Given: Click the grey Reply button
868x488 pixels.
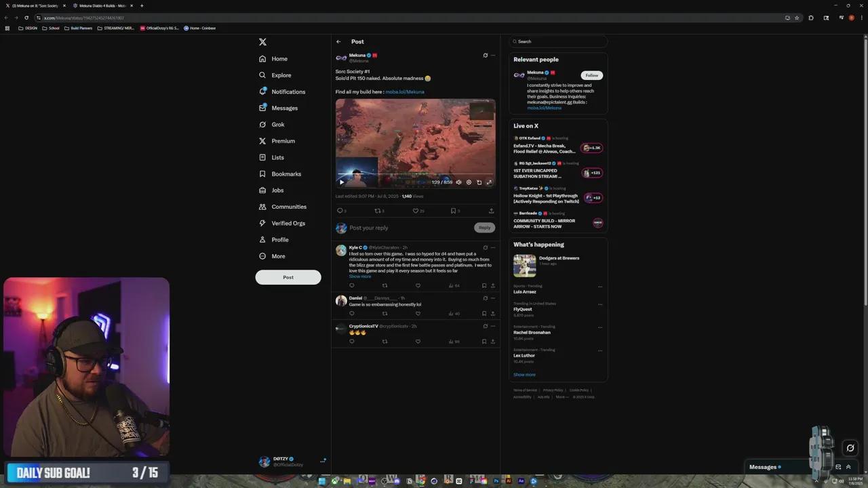Looking at the screenshot, I should click(484, 228).
